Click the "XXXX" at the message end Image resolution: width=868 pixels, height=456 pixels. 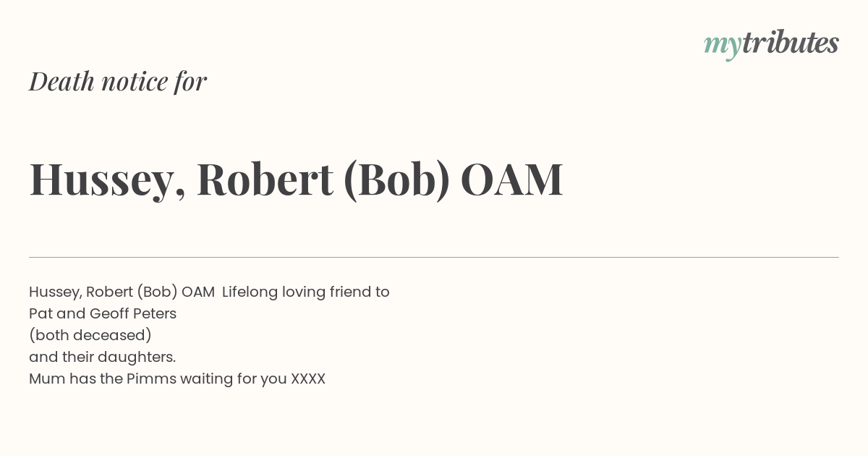[308, 379]
